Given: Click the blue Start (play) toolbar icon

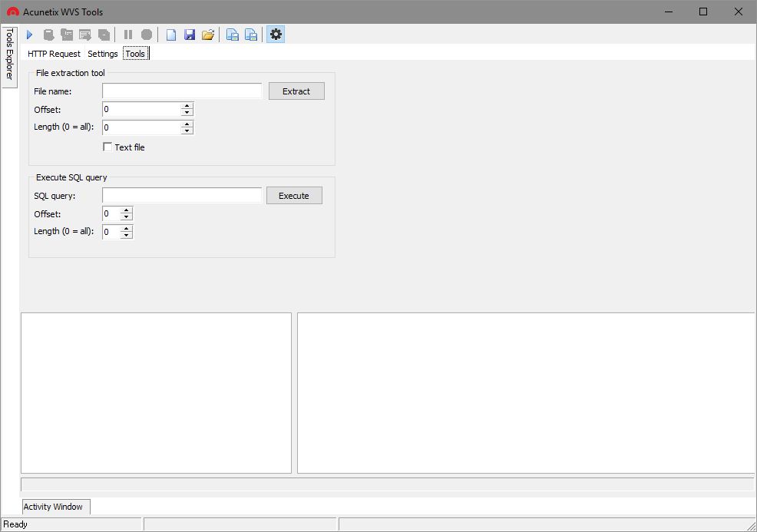Looking at the screenshot, I should [x=29, y=35].
